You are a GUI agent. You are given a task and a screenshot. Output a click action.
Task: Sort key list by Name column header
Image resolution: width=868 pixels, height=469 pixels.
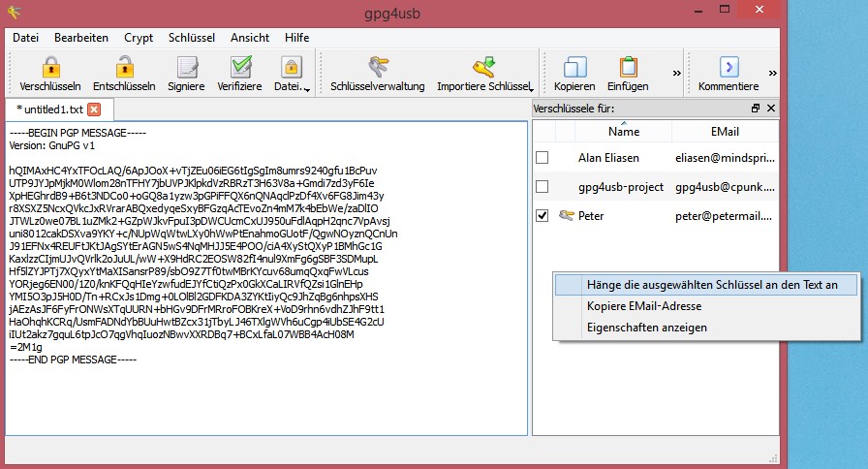click(x=624, y=132)
